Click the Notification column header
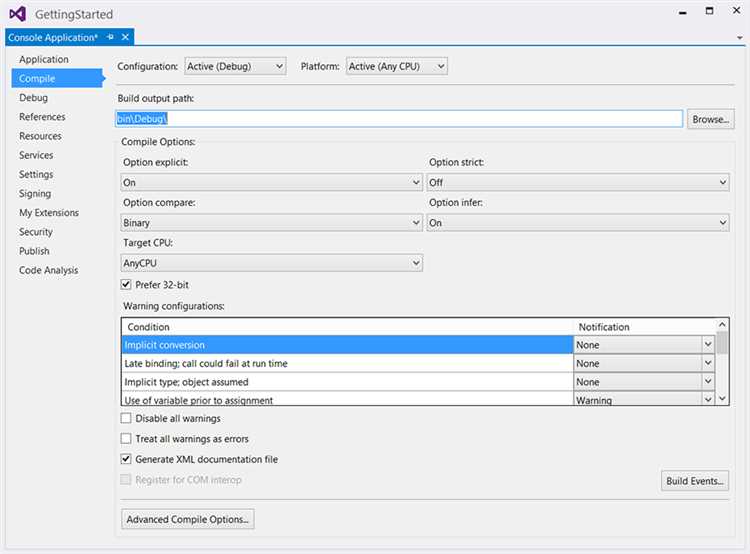 pyautogui.click(x=644, y=327)
